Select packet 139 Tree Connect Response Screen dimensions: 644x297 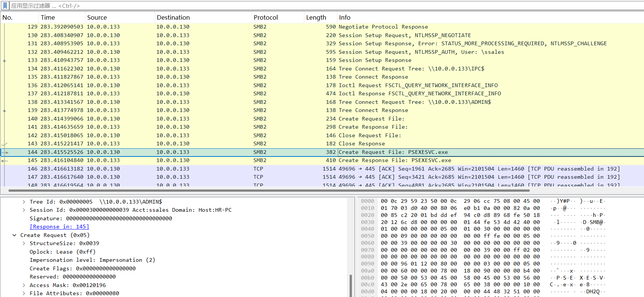322,110
